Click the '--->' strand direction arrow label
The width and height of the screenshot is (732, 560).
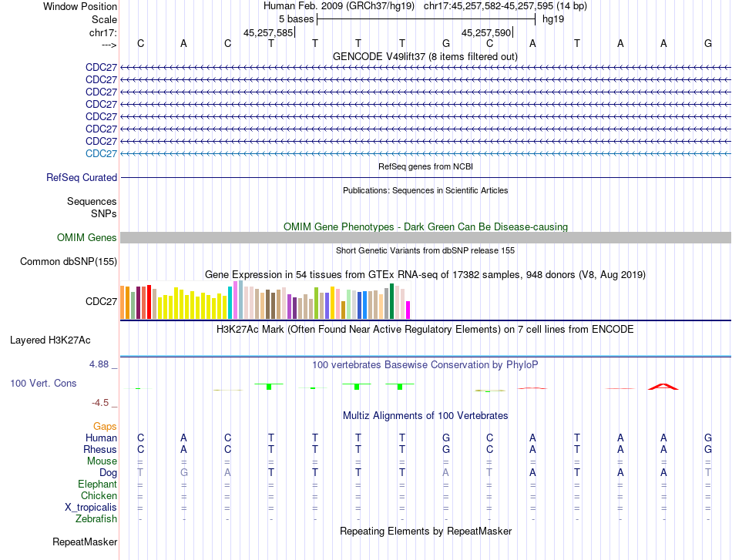point(109,45)
